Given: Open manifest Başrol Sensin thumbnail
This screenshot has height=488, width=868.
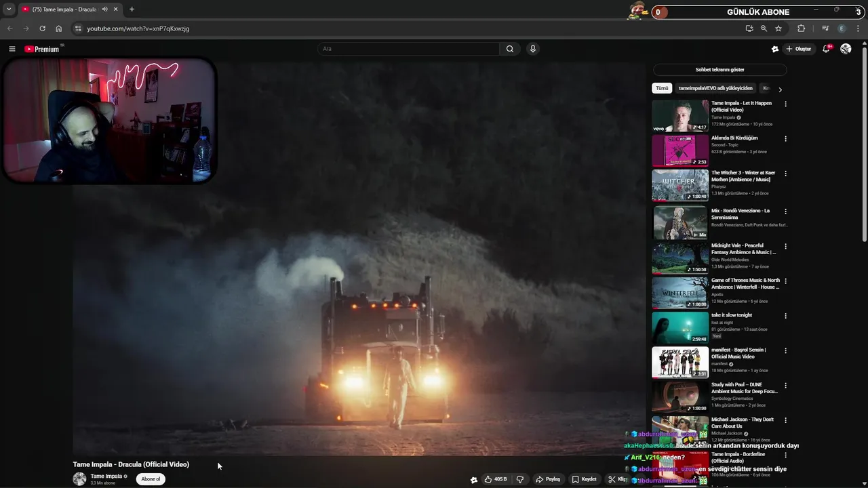Looking at the screenshot, I should (680, 363).
